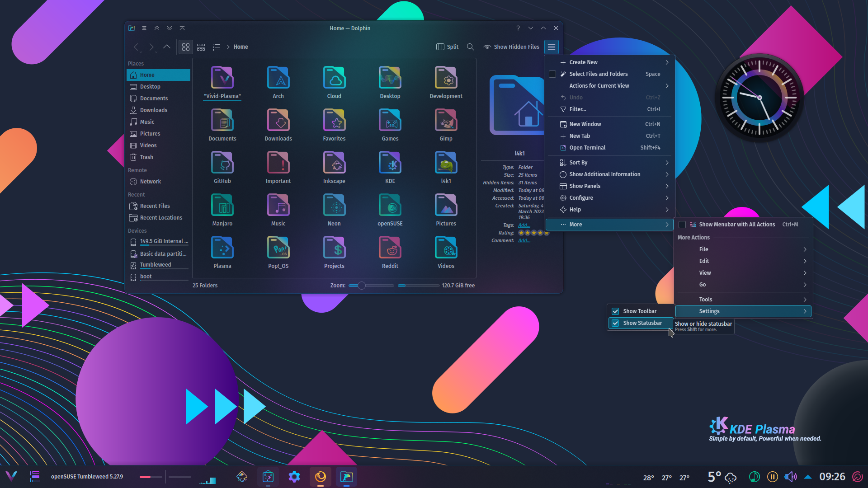
Task: Open the Go submenu entry
Action: coord(743,285)
